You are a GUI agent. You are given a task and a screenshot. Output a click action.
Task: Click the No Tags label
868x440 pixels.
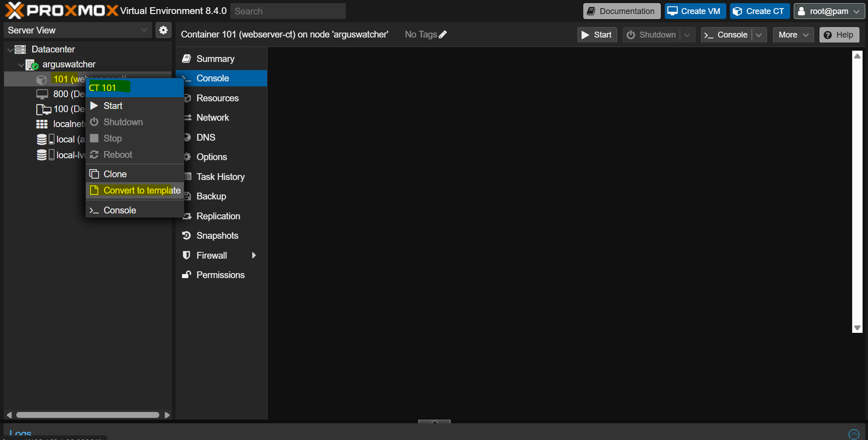click(421, 34)
